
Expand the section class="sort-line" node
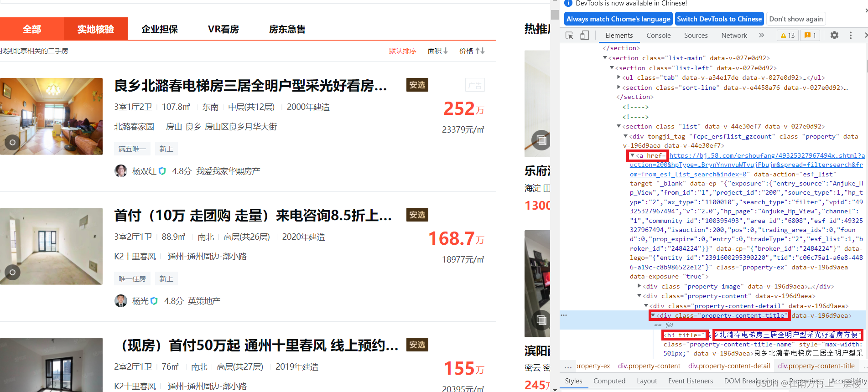click(619, 87)
